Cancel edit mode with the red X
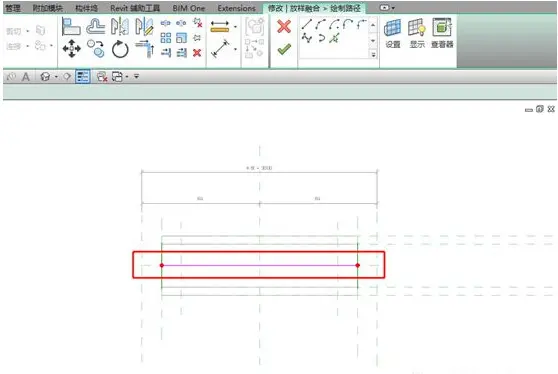This screenshot has width=558, height=374. (x=284, y=26)
